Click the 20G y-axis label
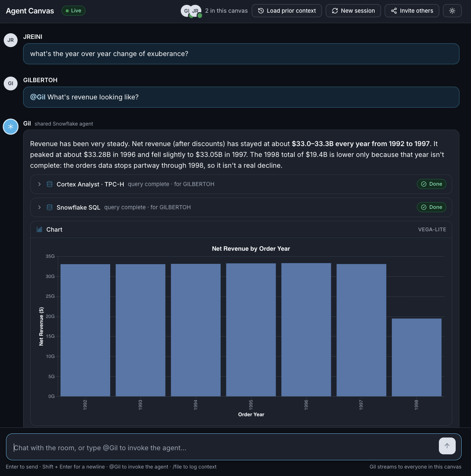Screen dimensions: 471x476 click(50, 316)
